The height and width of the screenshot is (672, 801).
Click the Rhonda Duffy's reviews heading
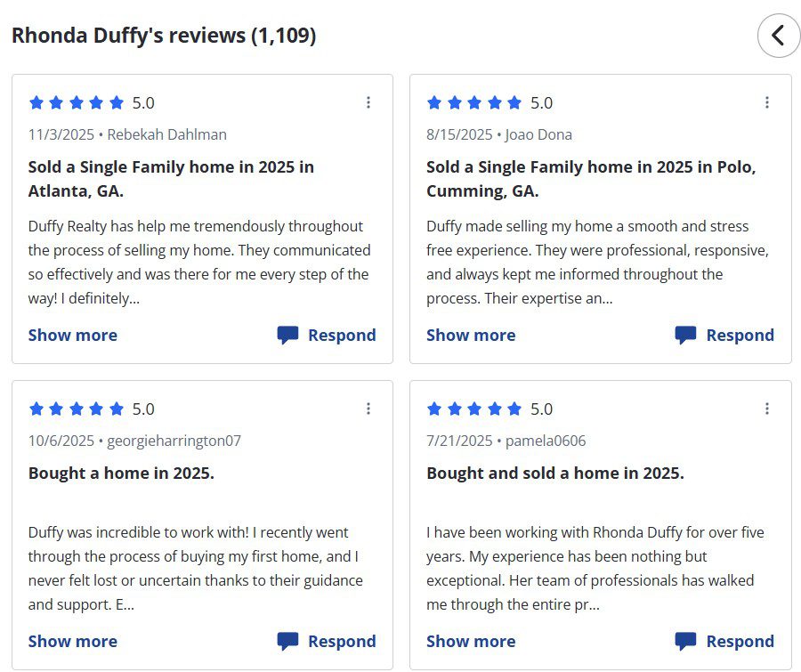(163, 36)
